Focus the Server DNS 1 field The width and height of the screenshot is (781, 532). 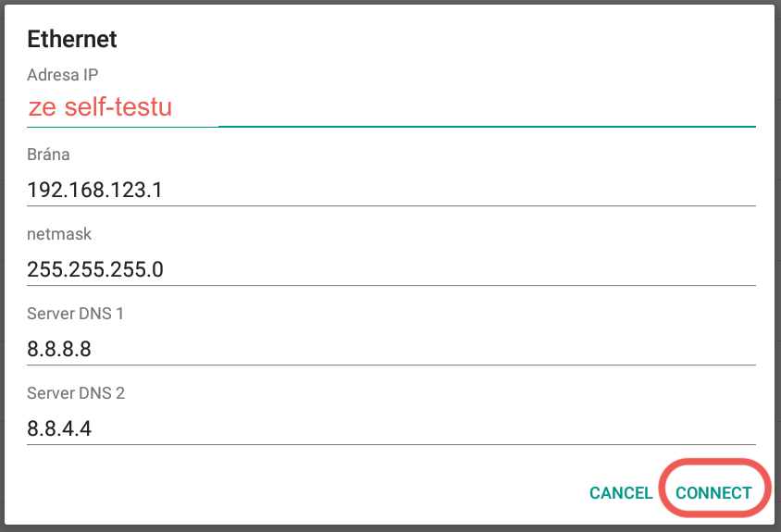tap(391, 350)
